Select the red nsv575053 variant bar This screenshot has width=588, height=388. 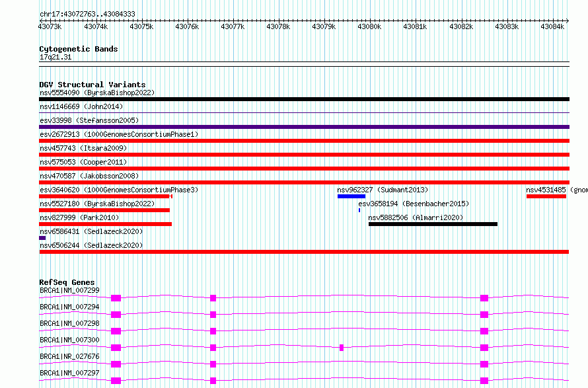click(x=304, y=169)
